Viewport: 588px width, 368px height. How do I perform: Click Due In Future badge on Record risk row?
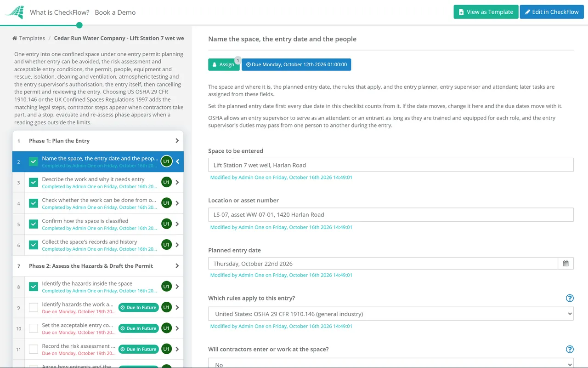(x=138, y=349)
